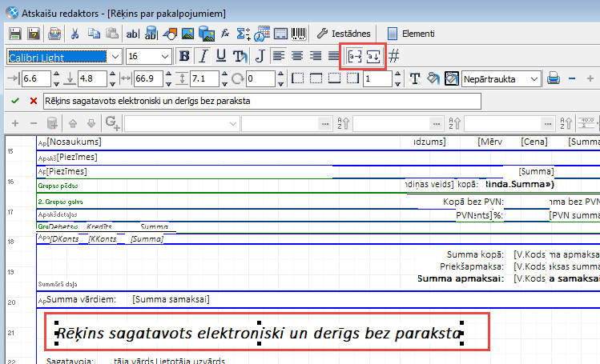
Task: Click the first ellipsis browse button
Action: (x=325, y=124)
